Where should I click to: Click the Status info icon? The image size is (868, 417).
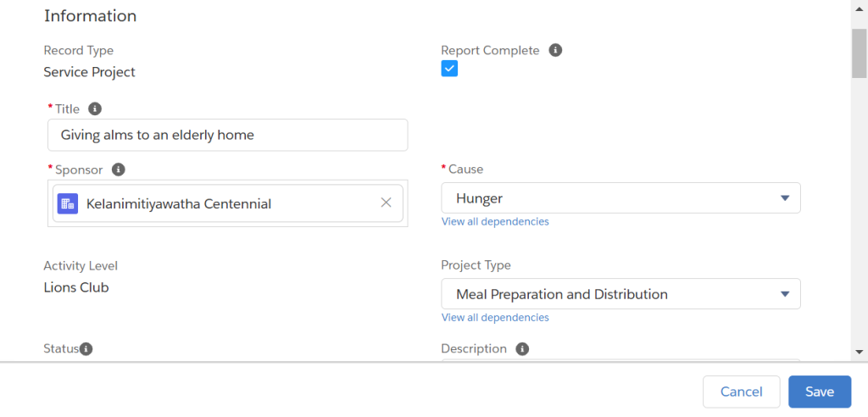(86, 349)
